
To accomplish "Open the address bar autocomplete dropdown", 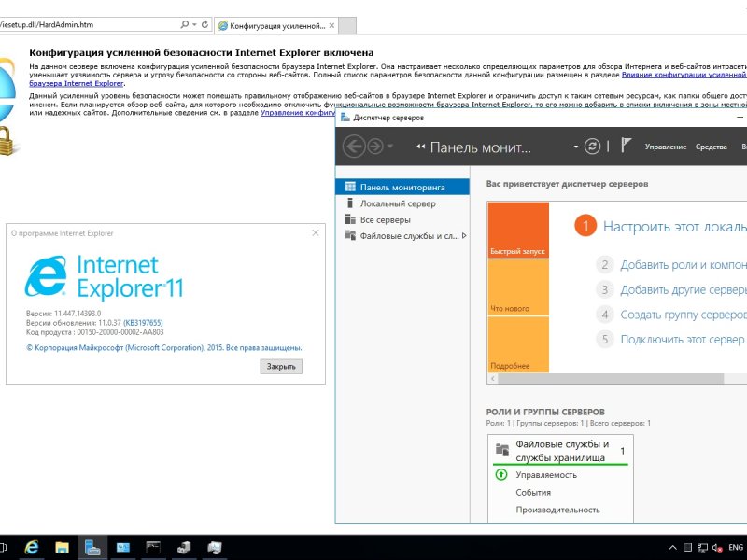I will click(x=194, y=24).
